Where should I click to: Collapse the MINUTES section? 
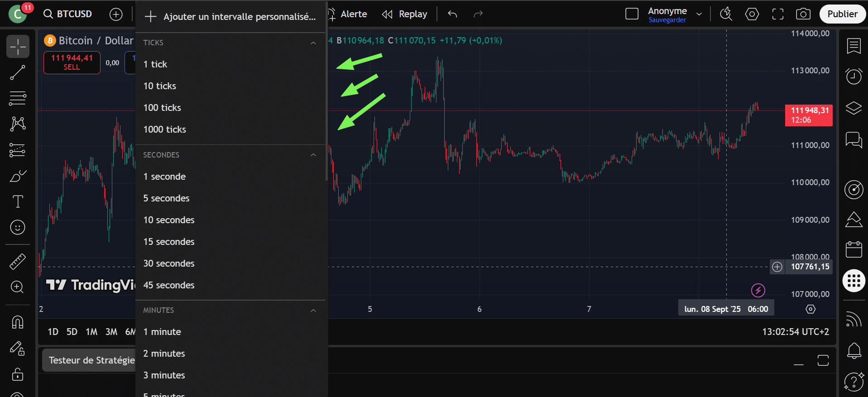click(x=313, y=310)
